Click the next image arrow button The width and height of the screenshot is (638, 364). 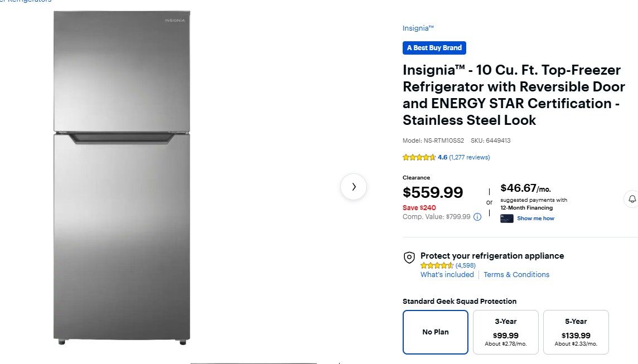click(354, 187)
